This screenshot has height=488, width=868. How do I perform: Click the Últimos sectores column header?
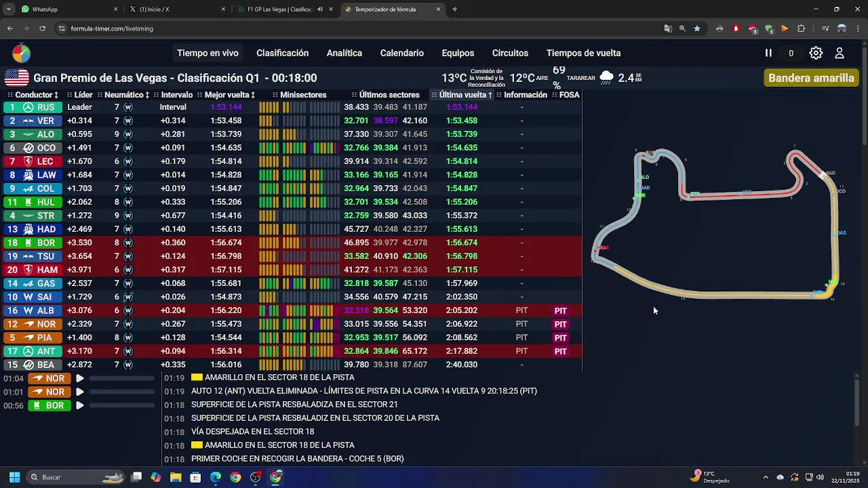[386, 95]
